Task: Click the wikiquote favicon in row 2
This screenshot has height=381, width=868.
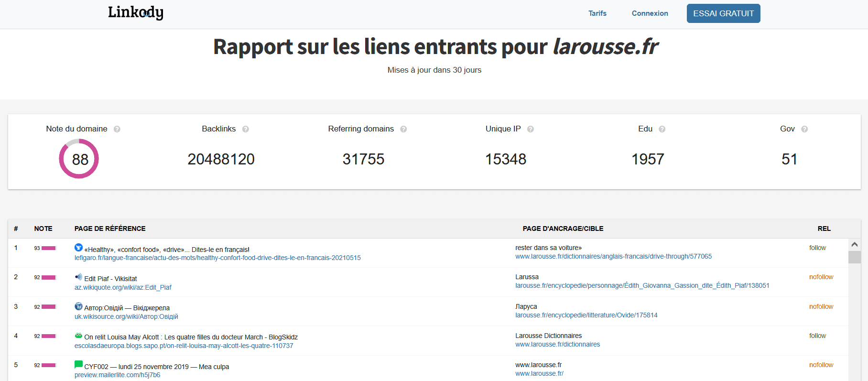Action: coord(79,277)
